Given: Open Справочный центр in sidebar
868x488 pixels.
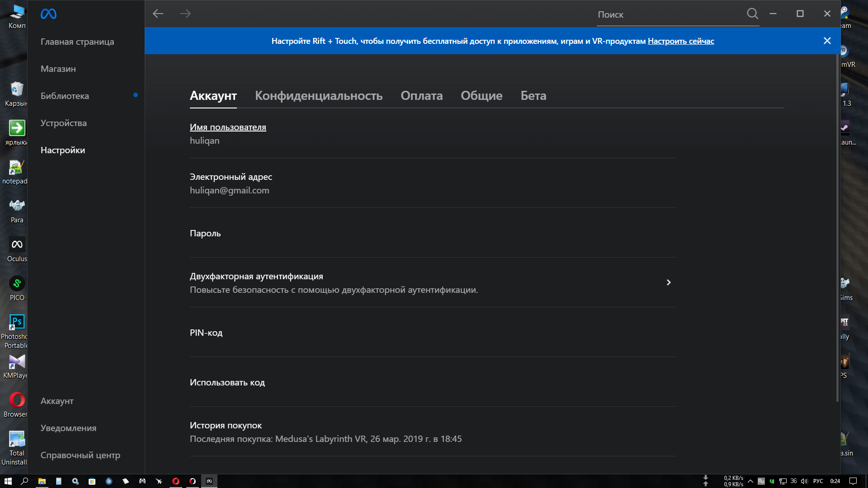Looking at the screenshot, I should (x=80, y=455).
